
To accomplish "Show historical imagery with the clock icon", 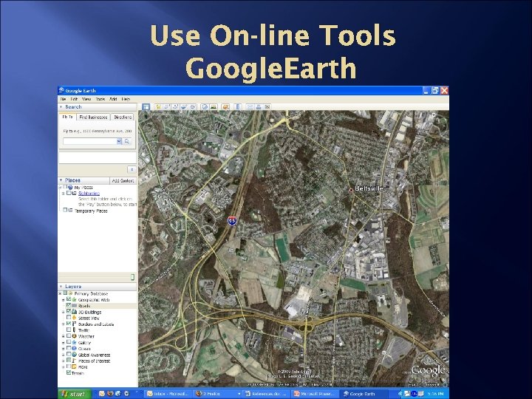I will [205, 107].
